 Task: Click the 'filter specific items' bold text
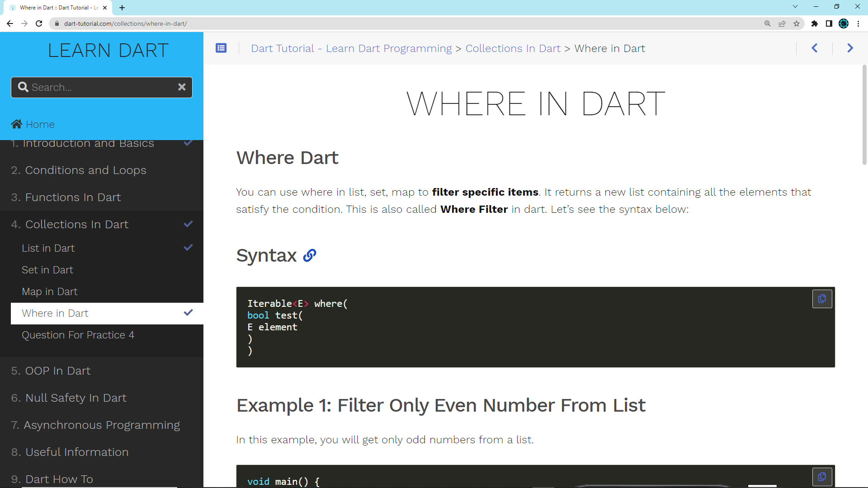click(x=485, y=192)
